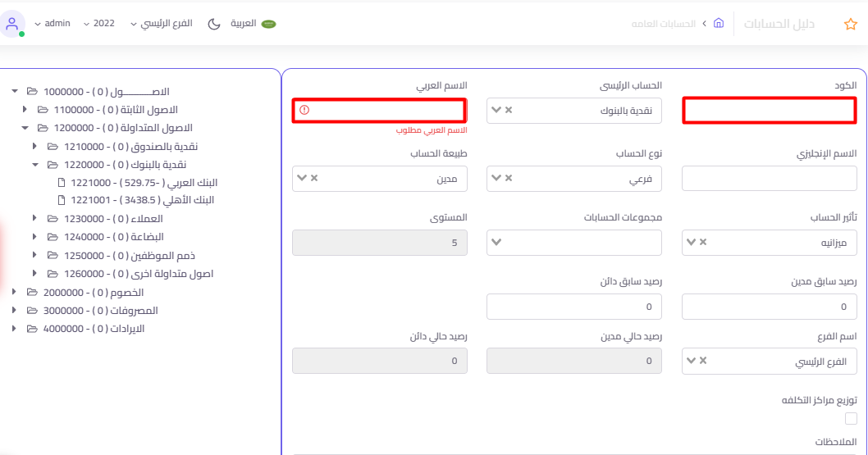
Task: Expand the العملاء tree node
Action: pyautogui.click(x=35, y=219)
